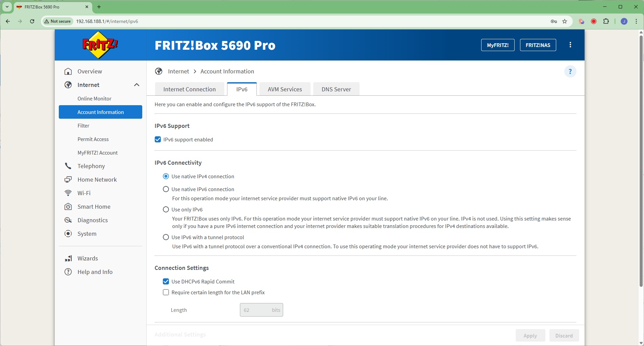Click the browser address bar URL

pyautogui.click(x=107, y=21)
